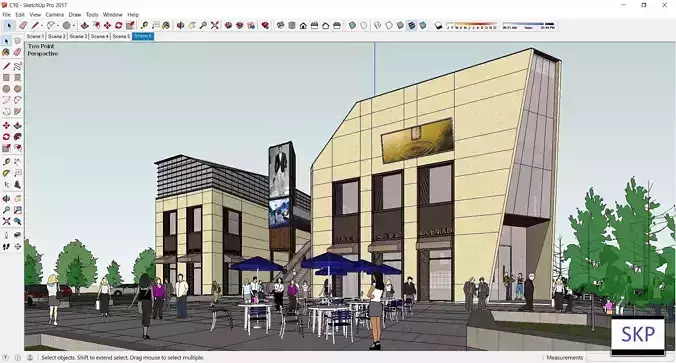
Task: Enable Shaded face style
Action: [400, 25]
